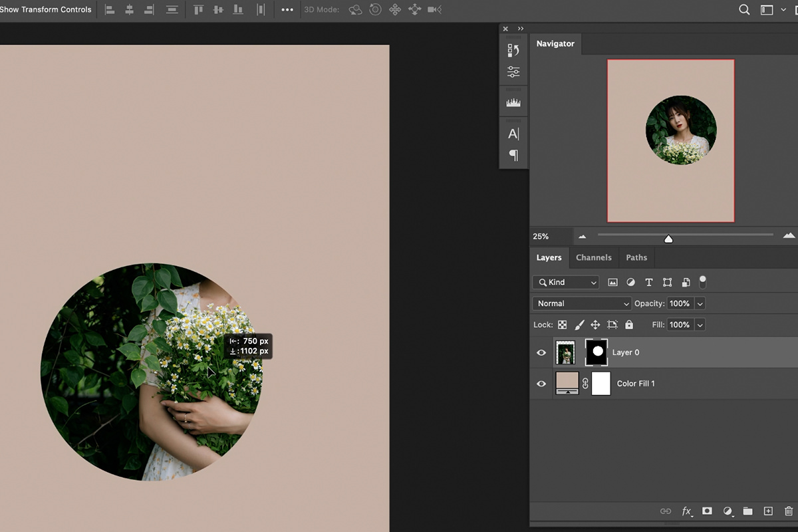Switch to the Paths tab
798x532 pixels.
(x=636, y=257)
